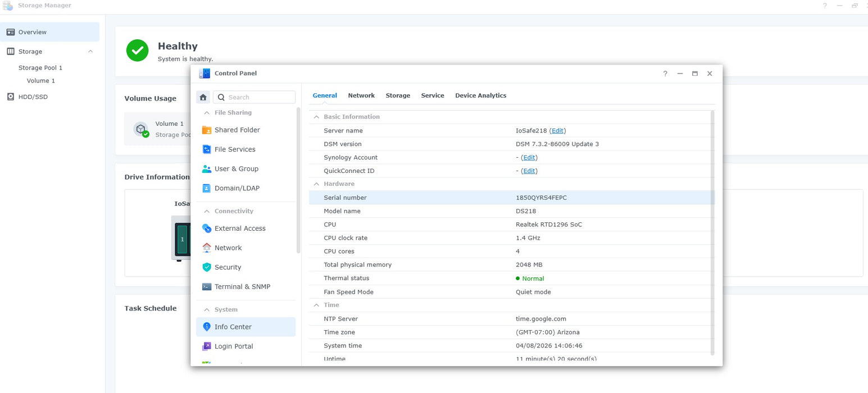Collapse the Hardware section

pos(316,184)
